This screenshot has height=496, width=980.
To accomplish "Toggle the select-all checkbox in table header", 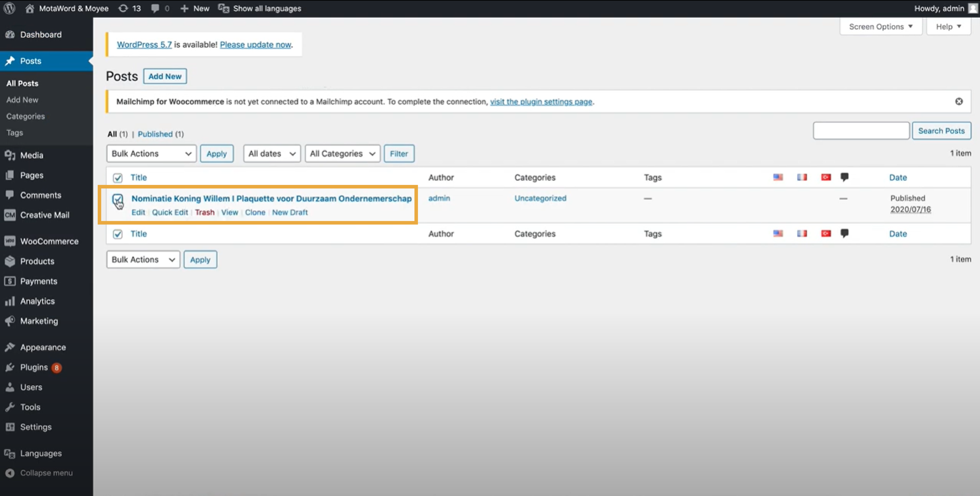I will click(118, 178).
